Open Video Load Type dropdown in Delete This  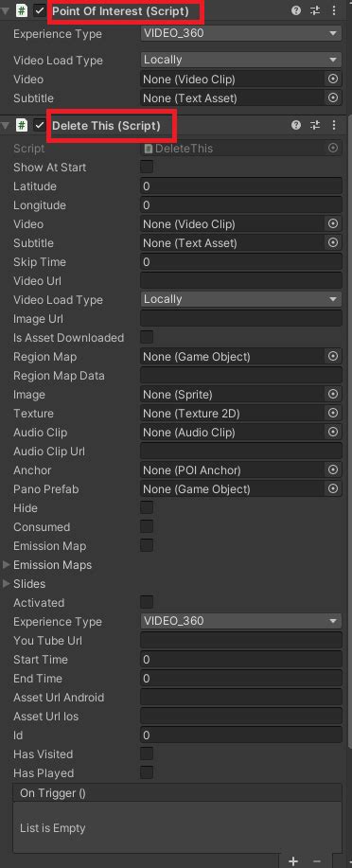[240, 299]
